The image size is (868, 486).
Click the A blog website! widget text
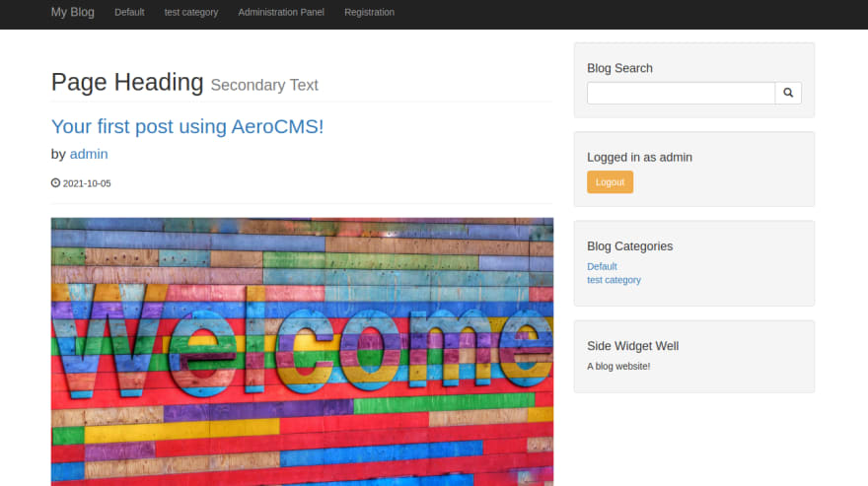618,367
